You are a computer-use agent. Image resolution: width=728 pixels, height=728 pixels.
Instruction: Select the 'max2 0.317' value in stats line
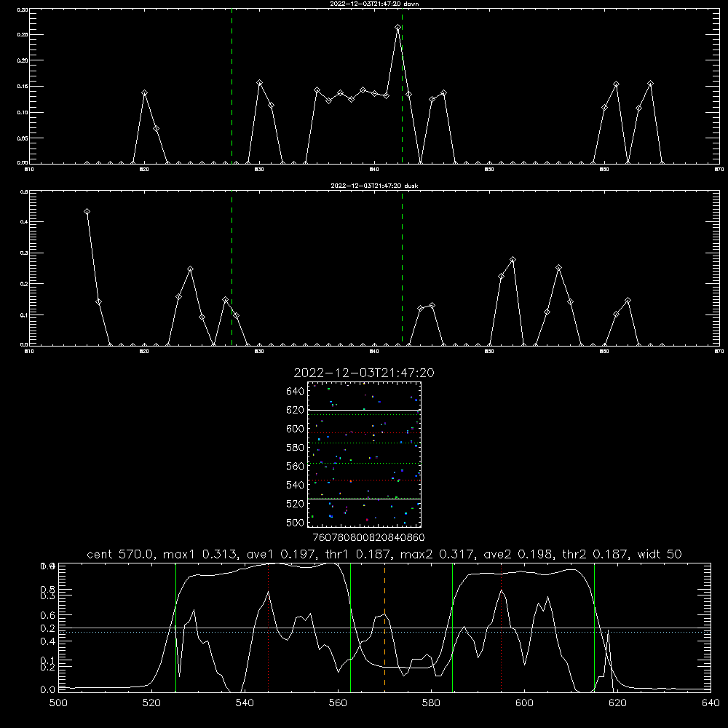tap(438, 554)
